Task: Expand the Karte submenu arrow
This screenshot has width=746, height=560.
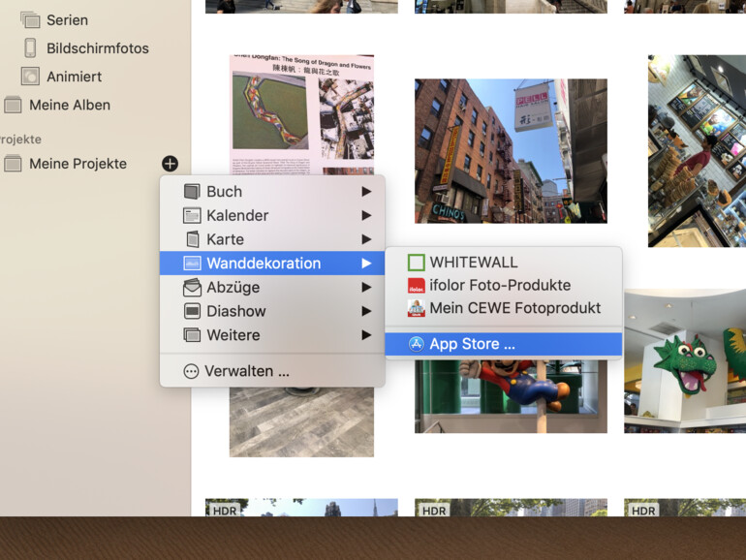Action: tap(366, 239)
